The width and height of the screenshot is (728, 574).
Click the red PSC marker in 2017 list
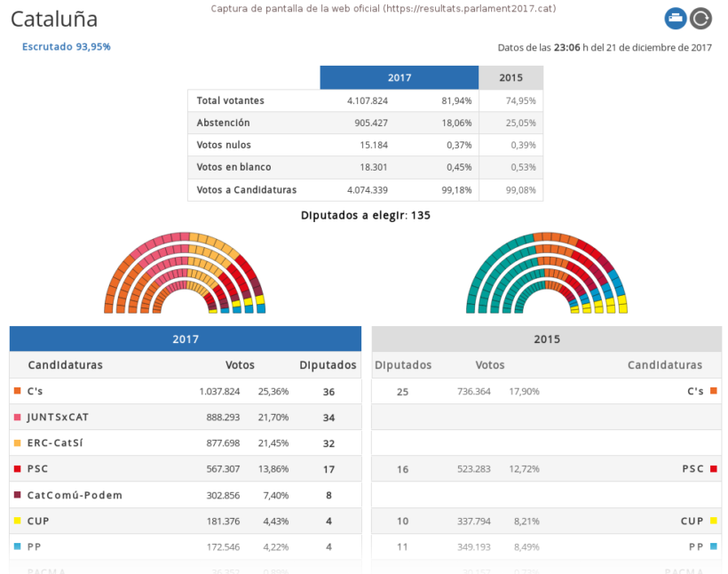[17, 468]
